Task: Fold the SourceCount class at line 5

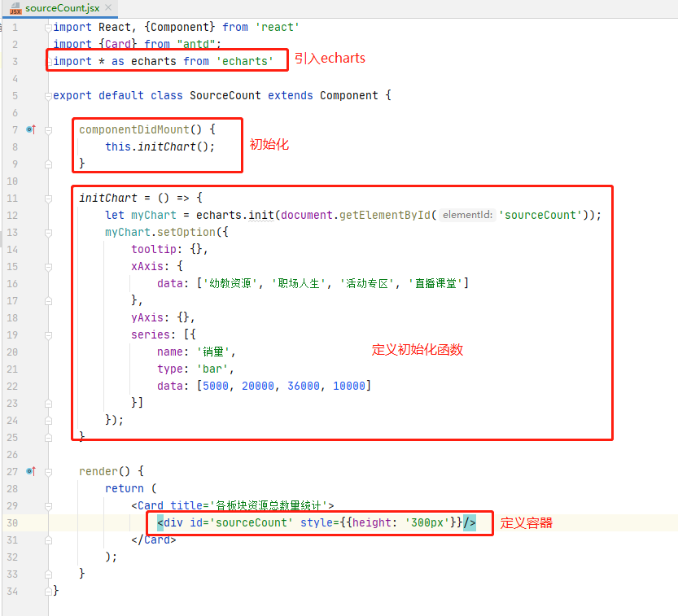Action: [48, 96]
